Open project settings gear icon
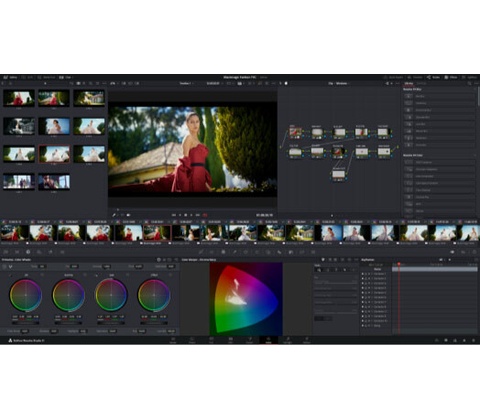The height and width of the screenshot is (420, 480). tap(474, 340)
